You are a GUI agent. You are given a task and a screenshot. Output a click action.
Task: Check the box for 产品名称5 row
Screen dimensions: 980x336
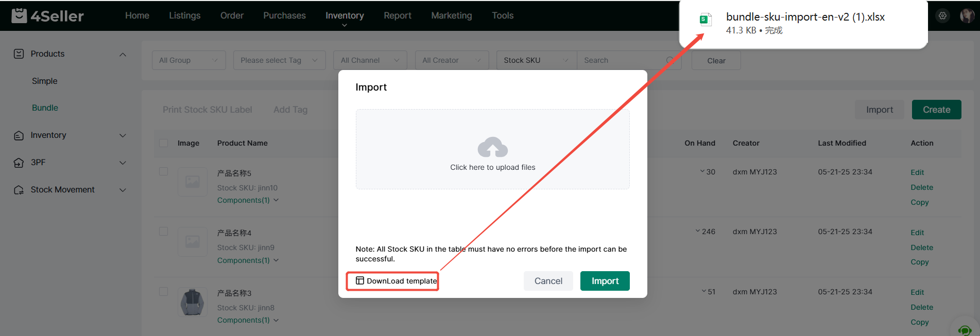[x=164, y=171]
